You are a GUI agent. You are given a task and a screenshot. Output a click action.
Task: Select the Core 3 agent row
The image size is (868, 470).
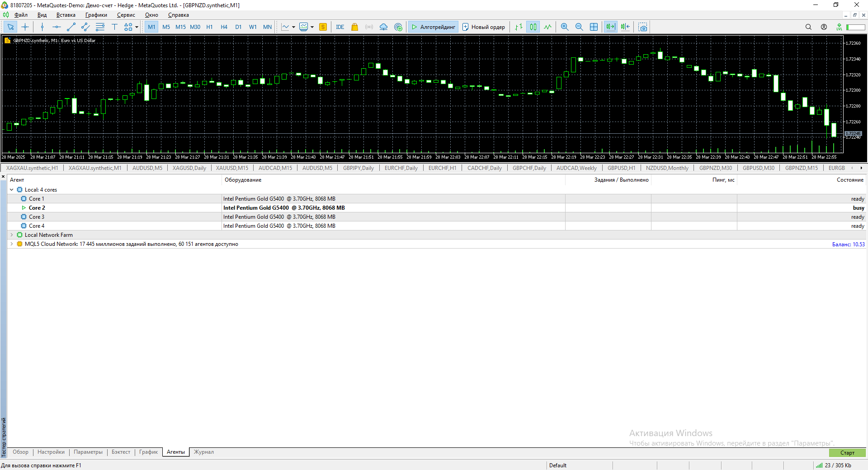pyautogui.click(x=37, y=217)
